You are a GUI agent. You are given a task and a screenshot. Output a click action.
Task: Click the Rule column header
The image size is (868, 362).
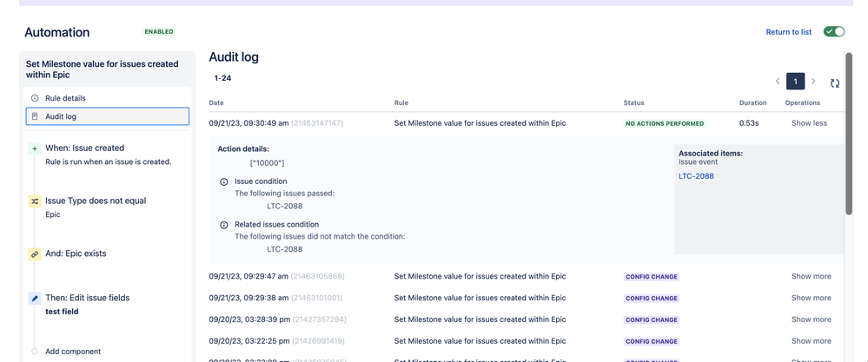[401, 102]
